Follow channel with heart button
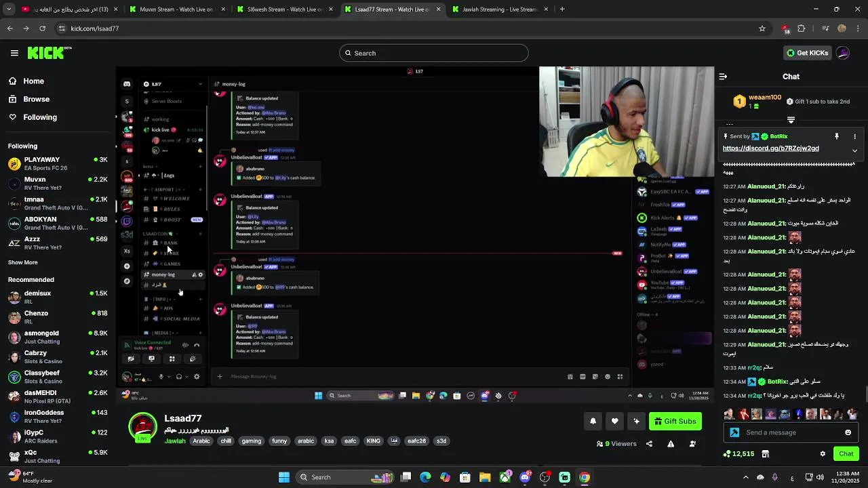The width and height of the screenshot is (868, 488). pyautogui.click(x=614, y=421)
